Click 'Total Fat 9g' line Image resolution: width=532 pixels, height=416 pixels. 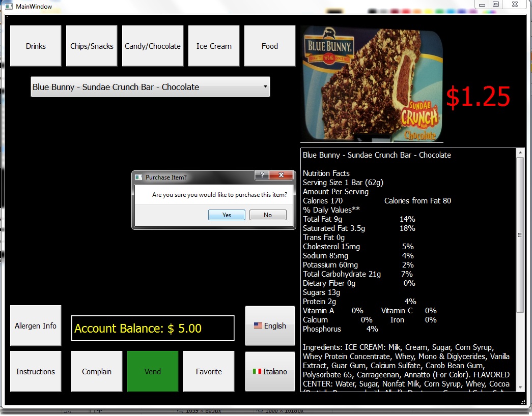click(322, 219)
